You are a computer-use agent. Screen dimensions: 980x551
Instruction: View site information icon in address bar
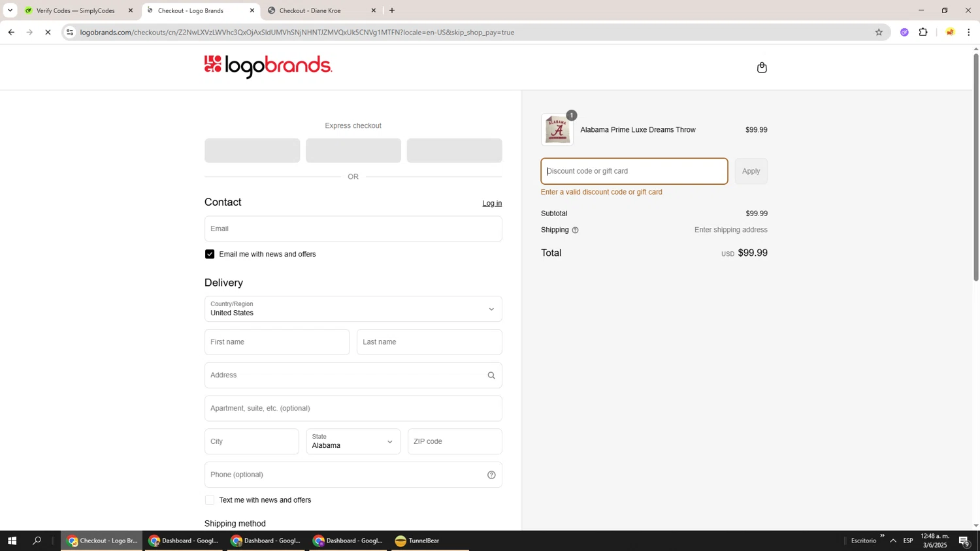click(70, 32)
